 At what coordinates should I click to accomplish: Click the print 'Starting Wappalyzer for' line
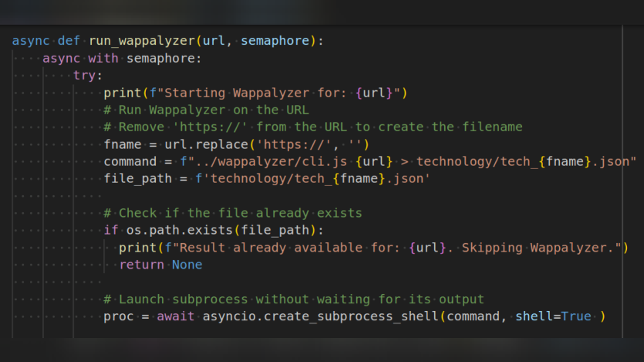255,93
